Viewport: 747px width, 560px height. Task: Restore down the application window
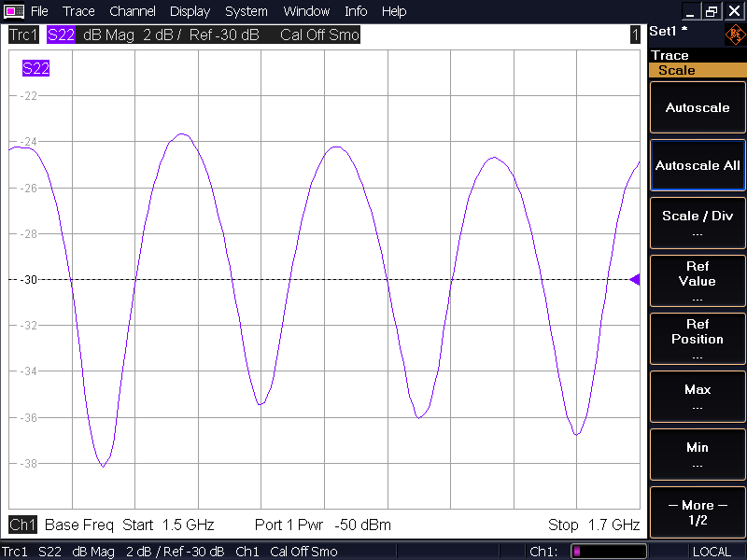pyautogui.click(x=712, y=11)
